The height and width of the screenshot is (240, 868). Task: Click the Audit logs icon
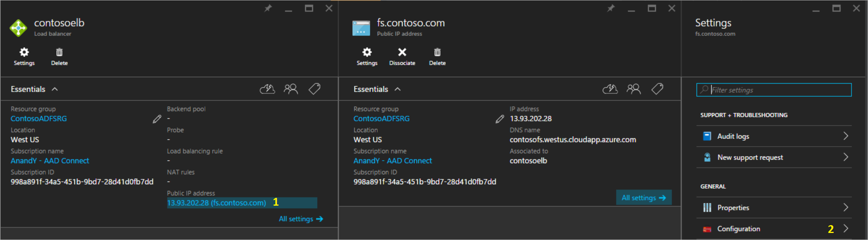(x=707, y=136)
